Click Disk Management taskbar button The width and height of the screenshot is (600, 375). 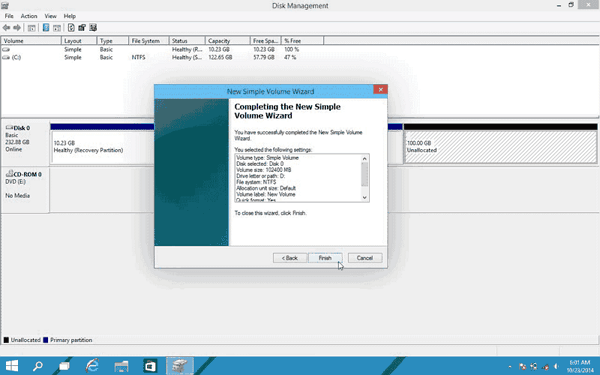(x=179, y=366)
